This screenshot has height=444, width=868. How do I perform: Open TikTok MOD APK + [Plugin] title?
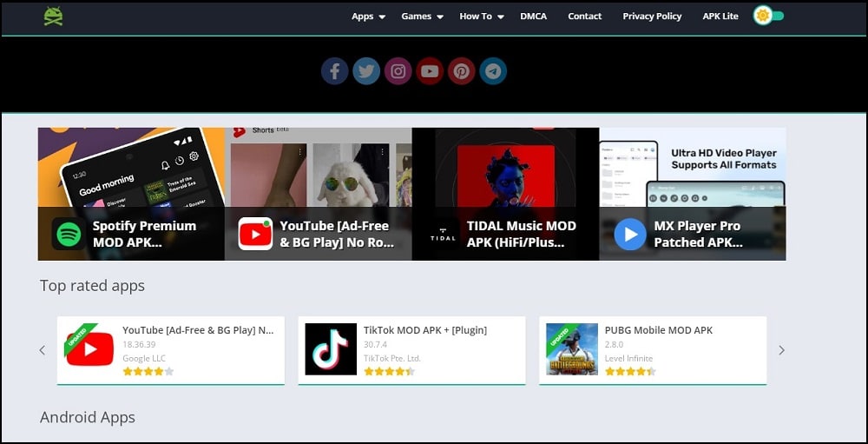coord(425,330)
